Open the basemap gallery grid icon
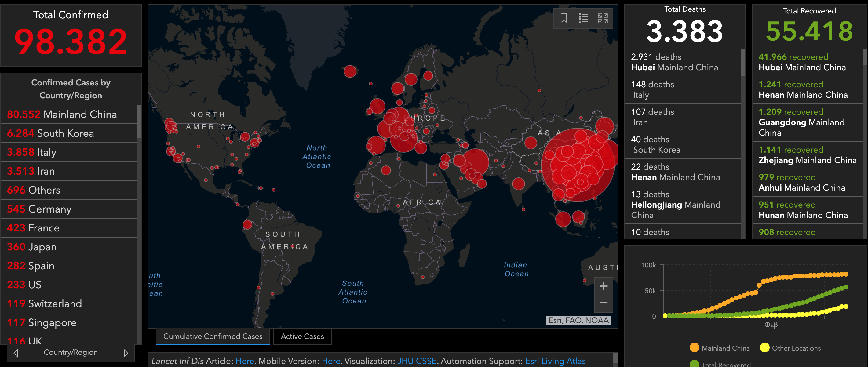This screenshot has height=367, width=868. pos(603,18)
